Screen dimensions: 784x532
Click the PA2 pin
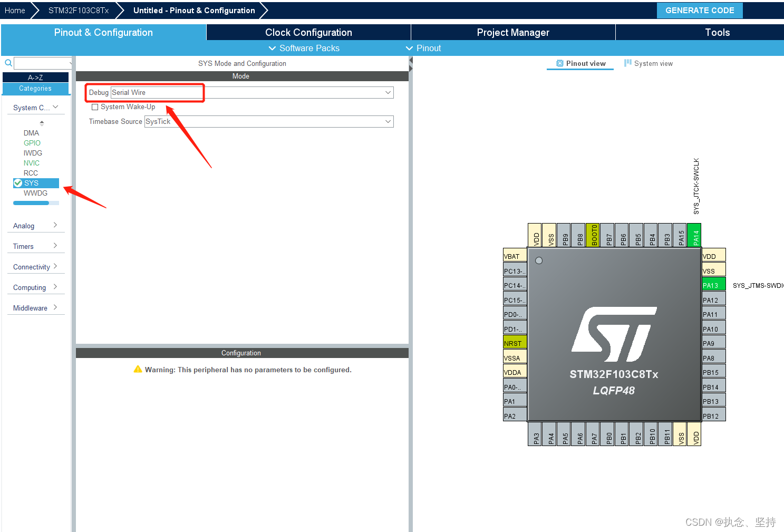coord(515,415)
